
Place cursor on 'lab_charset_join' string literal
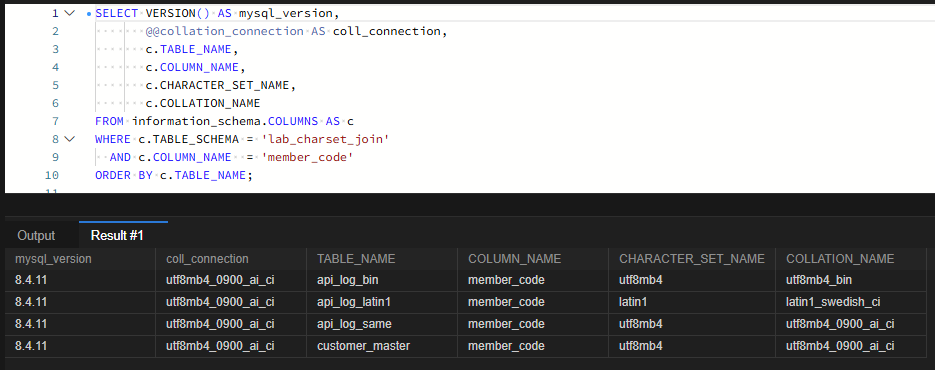click(x=326, y=139)
